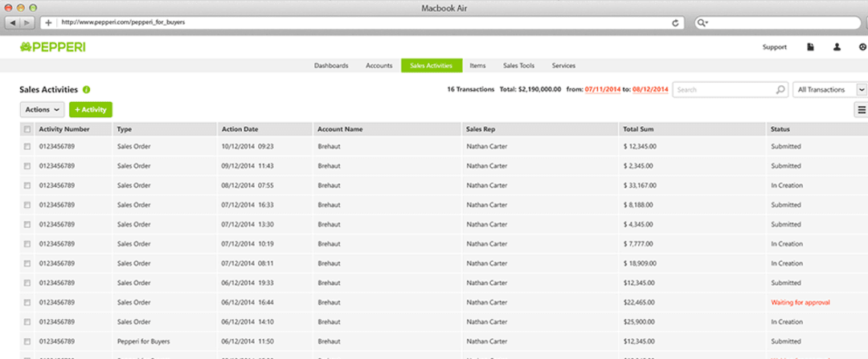Click the green + Activity button

coord(90,109)
